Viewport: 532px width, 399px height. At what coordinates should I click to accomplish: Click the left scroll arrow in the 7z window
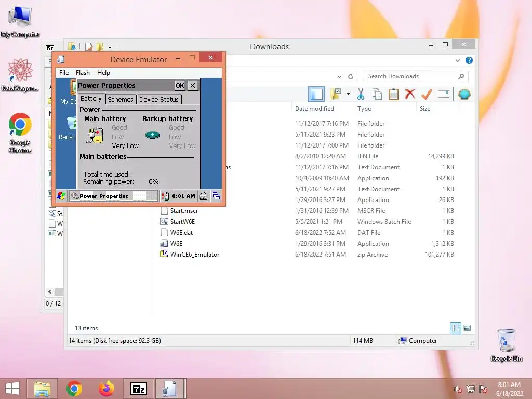coord(50,291)
